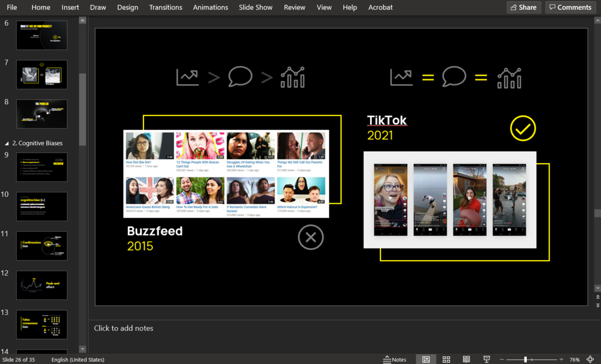
Task: Click Slide 26 of 35 indicator
Action: pos(19,359)
